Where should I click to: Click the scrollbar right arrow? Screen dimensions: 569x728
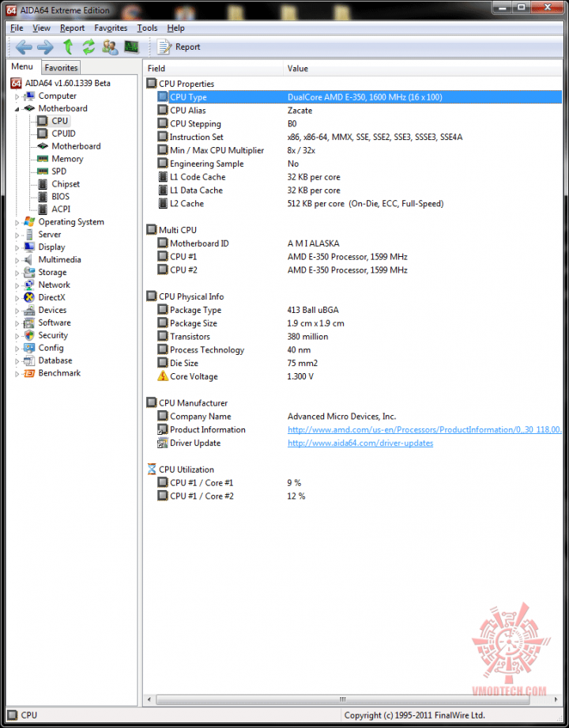[x=556, y=700]
